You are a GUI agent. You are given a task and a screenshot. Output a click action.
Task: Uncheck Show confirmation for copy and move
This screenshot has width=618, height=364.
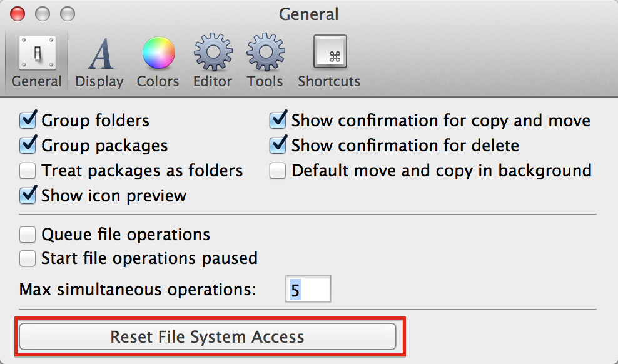tap(278, 120)
